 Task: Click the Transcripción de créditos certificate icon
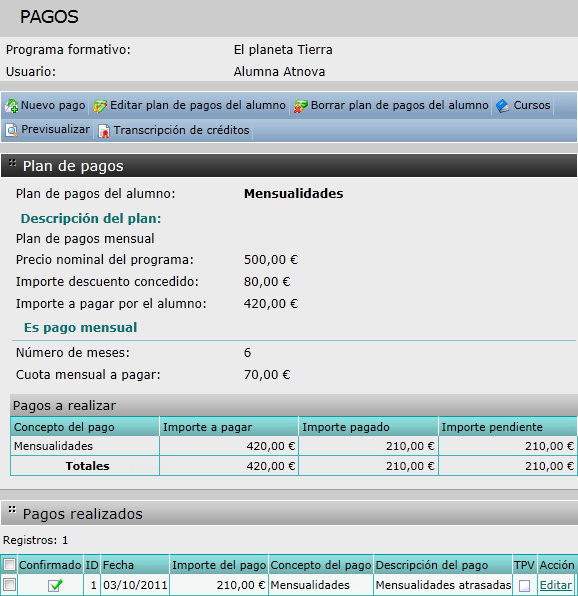point(104,131)
